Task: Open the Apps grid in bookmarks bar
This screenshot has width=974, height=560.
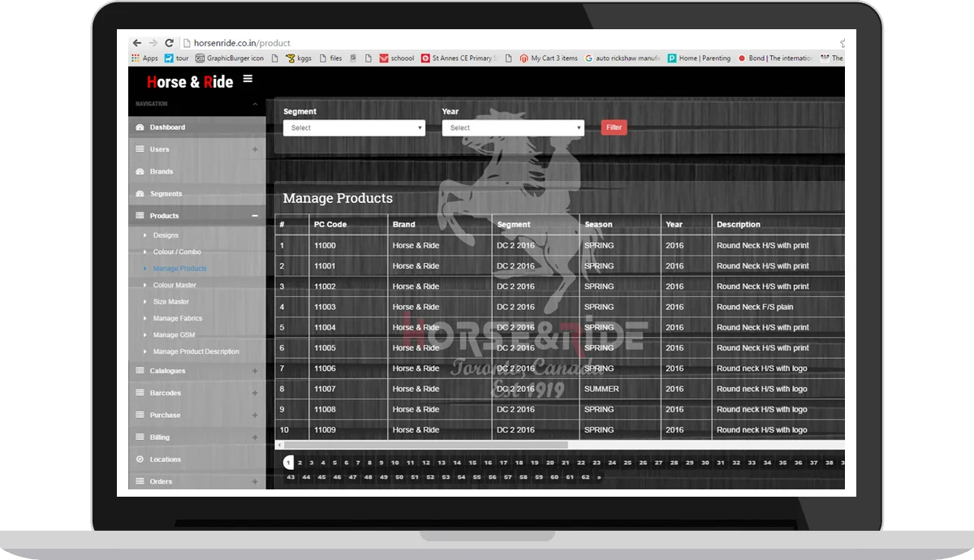Action: coord(136,58)
